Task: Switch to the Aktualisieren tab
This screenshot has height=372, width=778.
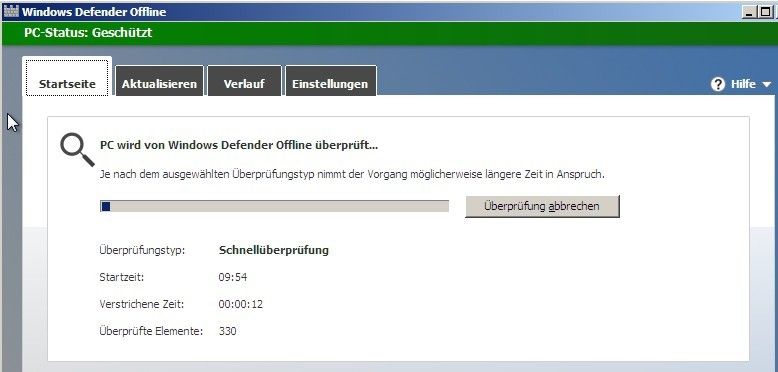Action: pos(159,81)
